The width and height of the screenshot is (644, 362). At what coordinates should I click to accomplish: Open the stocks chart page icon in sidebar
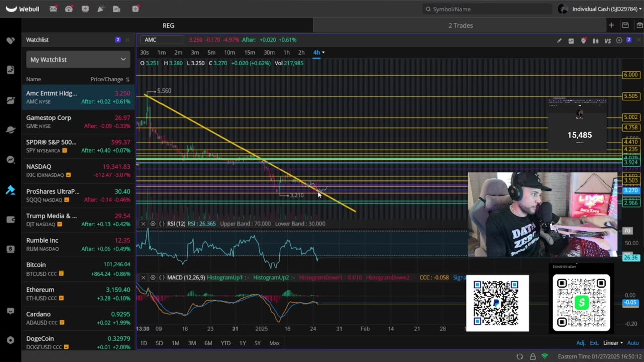point(11,70)
